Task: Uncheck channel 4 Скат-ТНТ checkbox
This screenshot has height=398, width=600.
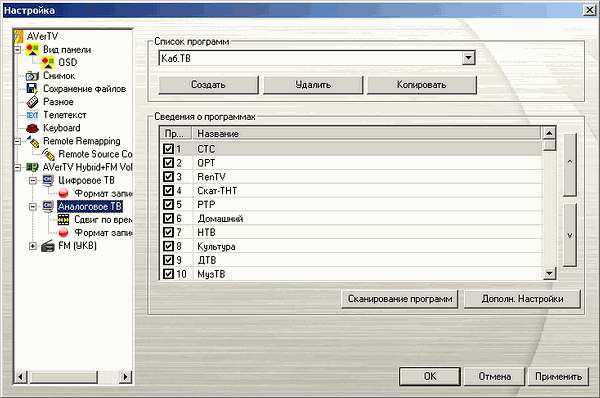Action: point(168,190)
